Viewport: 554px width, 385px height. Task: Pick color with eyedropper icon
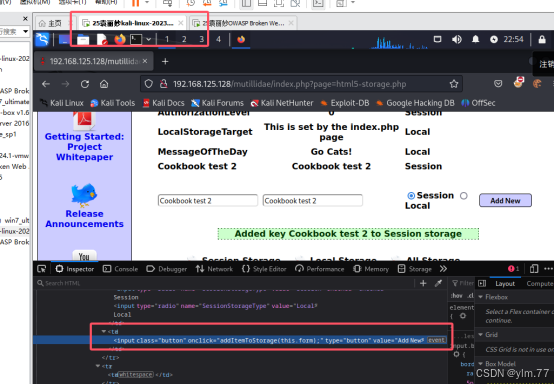click(438, 283)
